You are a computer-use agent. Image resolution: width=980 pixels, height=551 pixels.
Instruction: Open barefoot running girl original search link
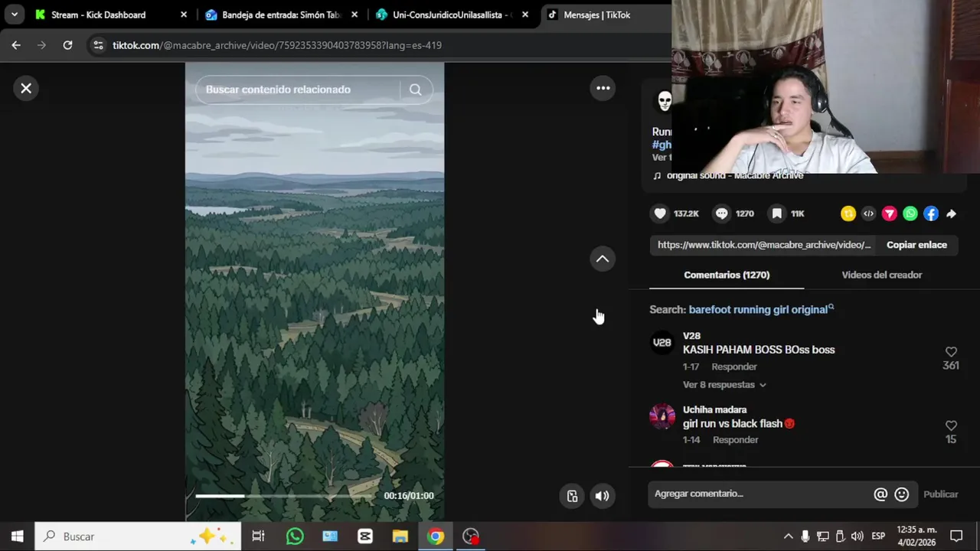[x=761, y=309]
